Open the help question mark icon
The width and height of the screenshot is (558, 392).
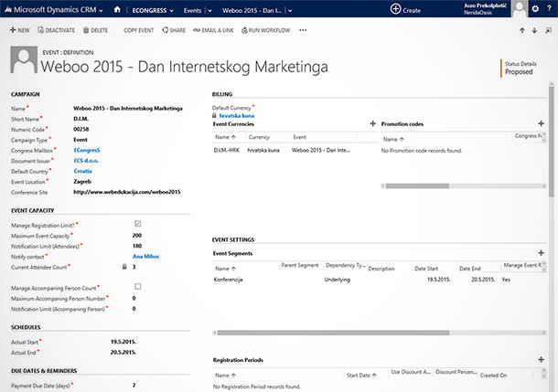click(x=550, y=8)
